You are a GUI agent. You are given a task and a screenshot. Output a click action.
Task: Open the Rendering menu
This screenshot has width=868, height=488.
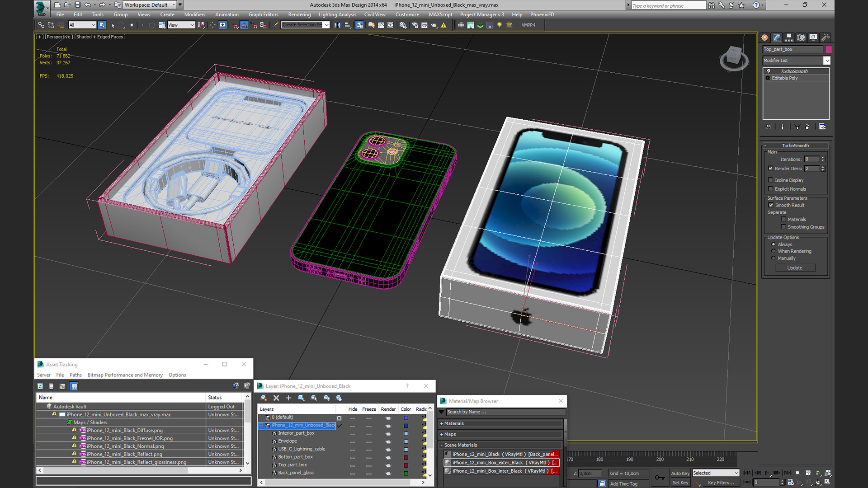[299, 14]
